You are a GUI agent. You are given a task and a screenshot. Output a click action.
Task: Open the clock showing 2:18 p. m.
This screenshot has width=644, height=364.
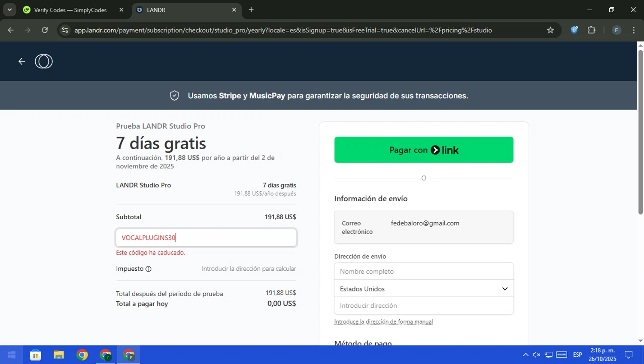[602, 355]
